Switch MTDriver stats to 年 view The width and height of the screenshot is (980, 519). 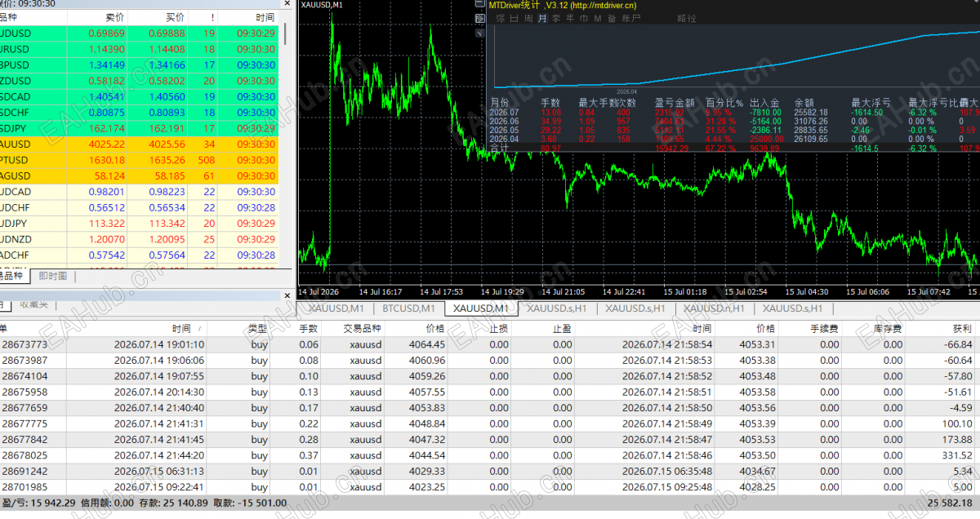tap(570, 18)
